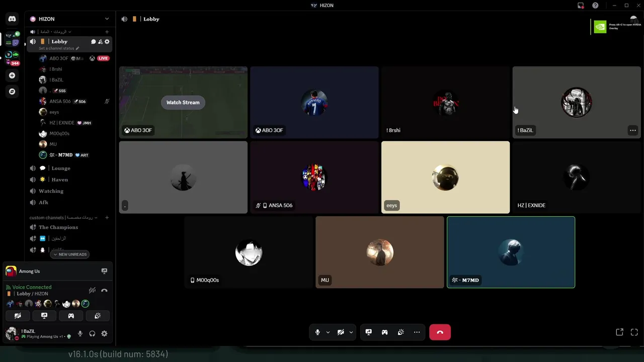
Task: Start activity controller icon in left voice panel
Action: pos(71,316)
